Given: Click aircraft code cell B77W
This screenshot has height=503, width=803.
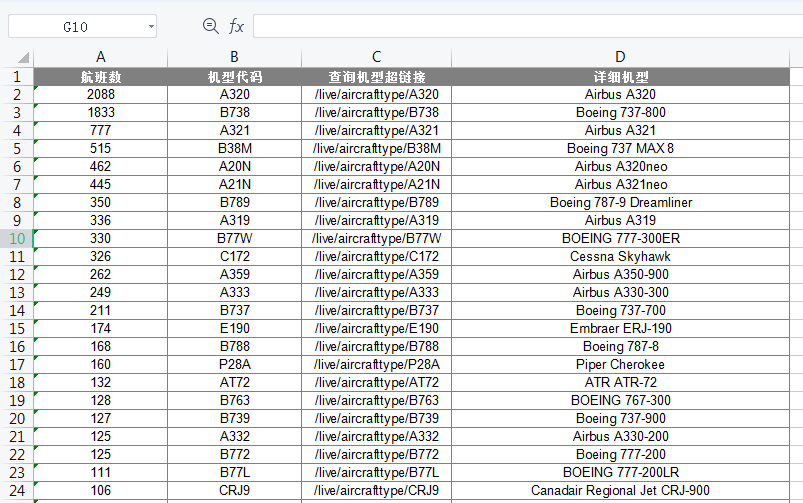Looking at the screenshot, I should click(235, 239).
